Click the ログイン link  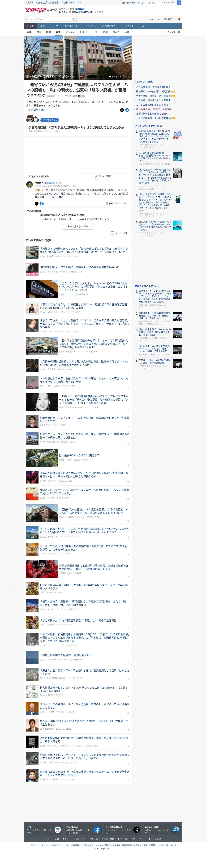pos(63,12)
